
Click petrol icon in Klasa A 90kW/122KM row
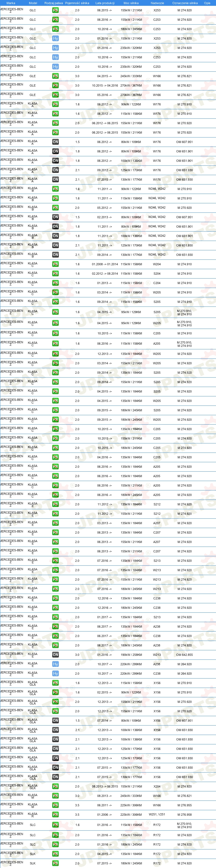pos(56,105)
